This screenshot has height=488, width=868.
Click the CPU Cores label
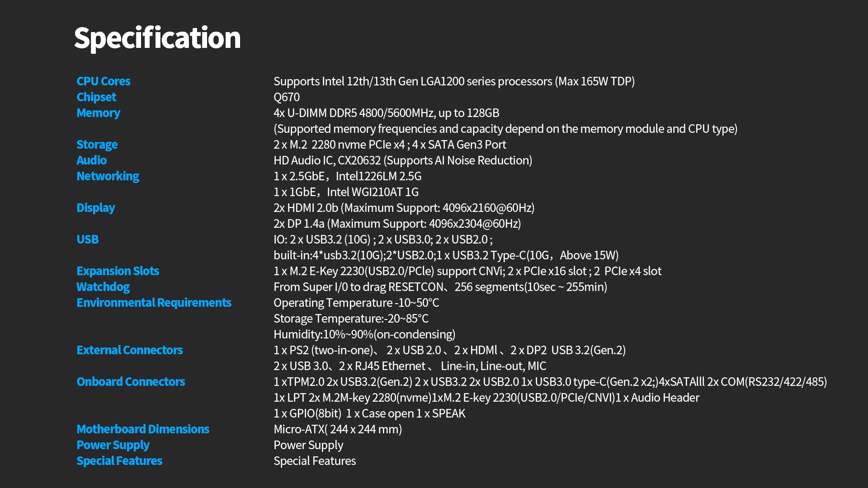tap(103, 81)
